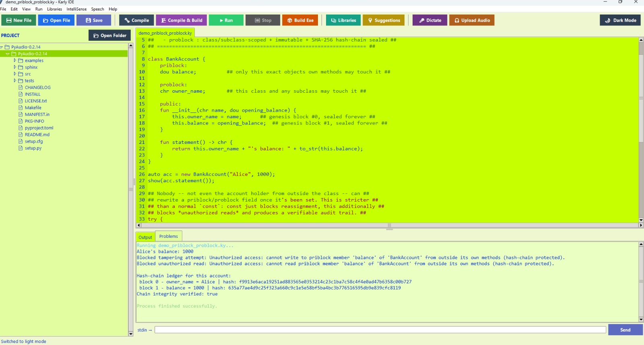Click editor scroll-down arrow
Viewport: 644px width, 345px height.
(x=641, y=220)
